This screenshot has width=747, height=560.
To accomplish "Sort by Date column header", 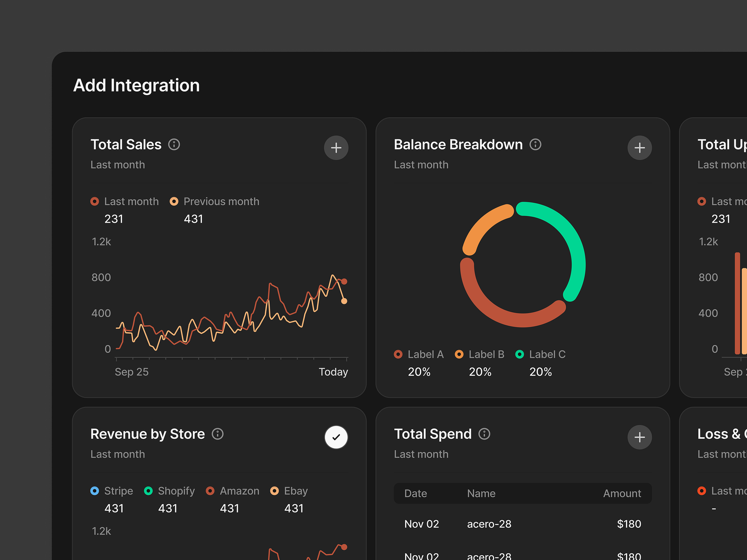I will tap(416, 494).
